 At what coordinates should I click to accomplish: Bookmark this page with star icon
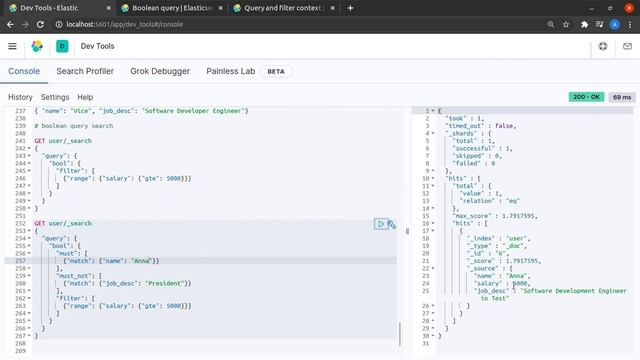tap(566, 24)
